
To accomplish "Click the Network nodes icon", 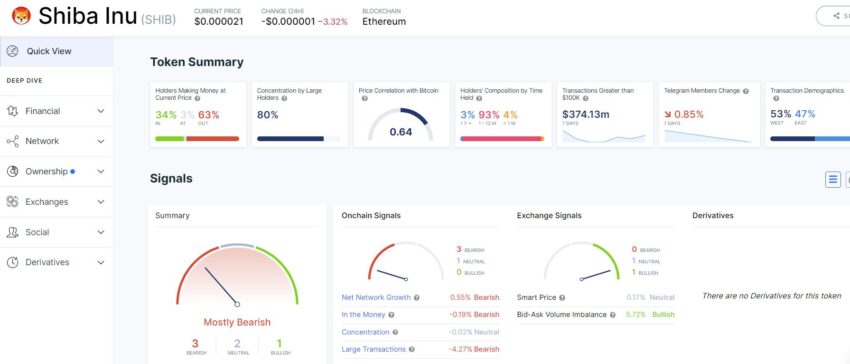I will [x=12, y=141].
